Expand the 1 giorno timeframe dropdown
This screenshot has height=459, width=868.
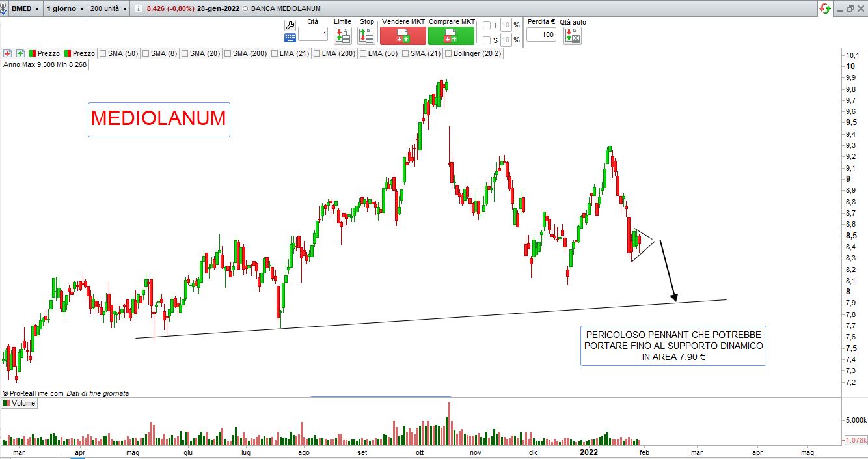(65, 8)
